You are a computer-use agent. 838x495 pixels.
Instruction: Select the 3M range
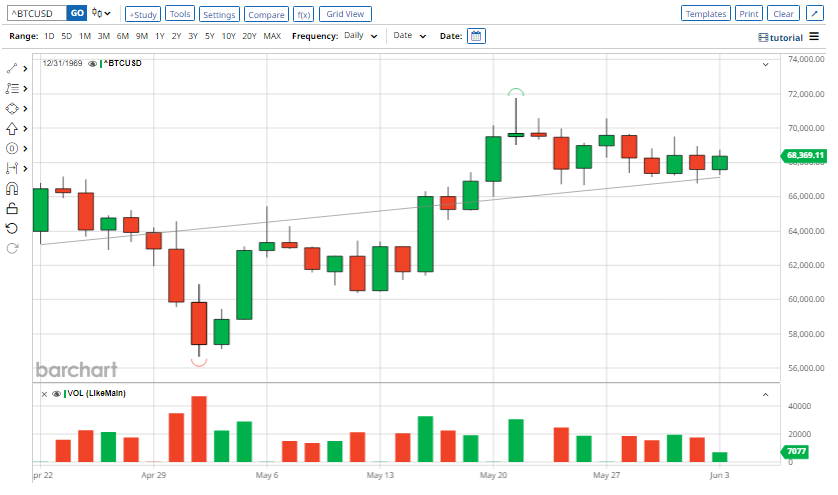[x=104, y=36]
